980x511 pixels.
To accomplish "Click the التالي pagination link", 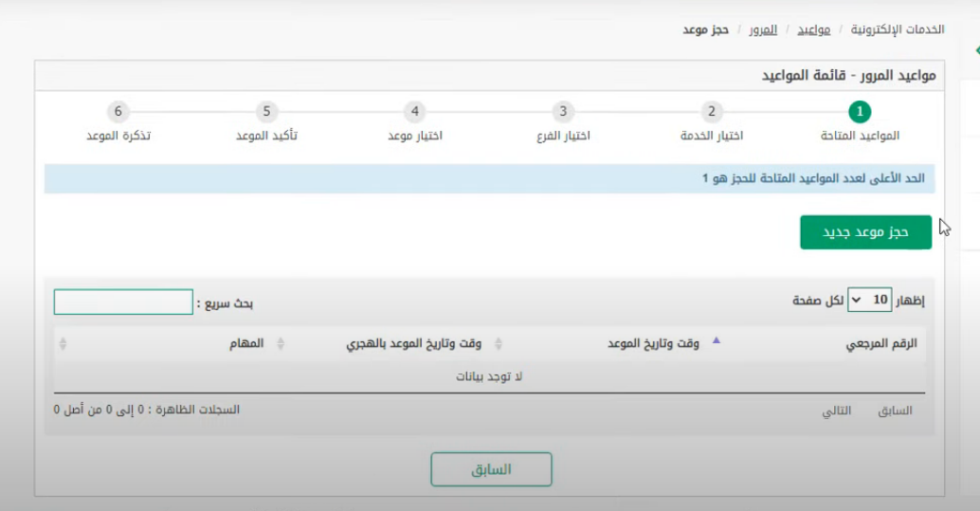I will point(836,411).
